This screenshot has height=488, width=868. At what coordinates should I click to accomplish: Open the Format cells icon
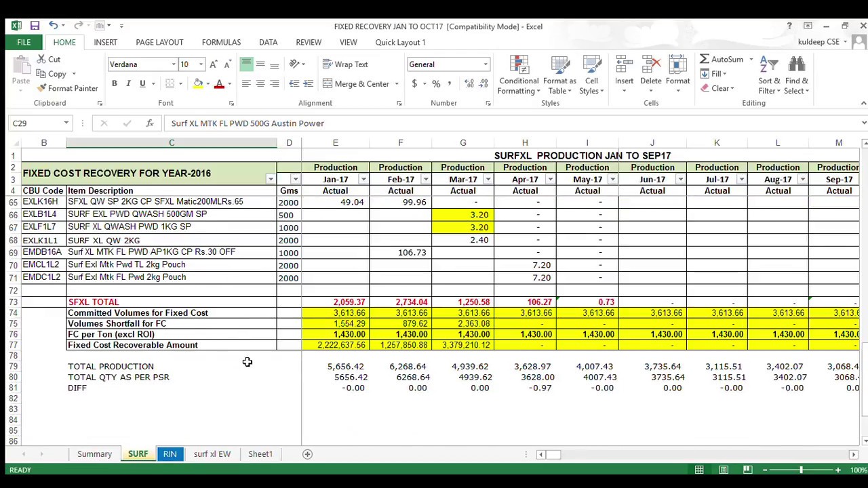677,65
